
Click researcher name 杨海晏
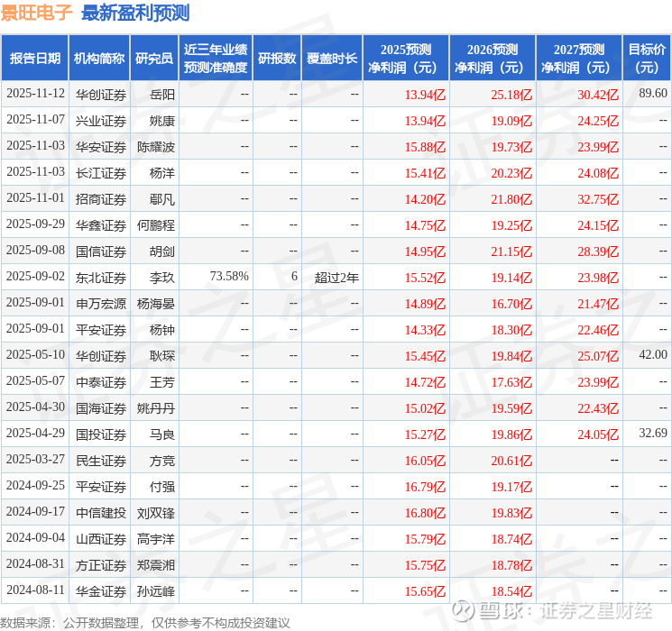pyautogui.click(x=156, y=304)
